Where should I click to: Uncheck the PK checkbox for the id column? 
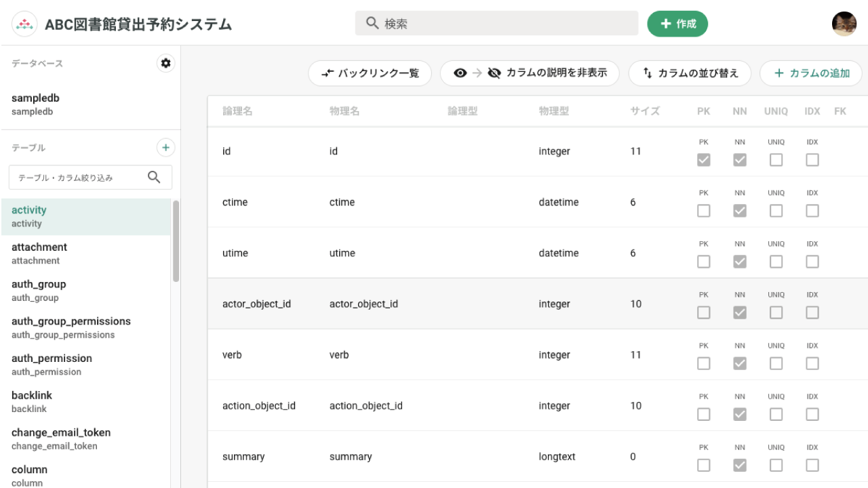pyautogui.click(x=703, y=160)
